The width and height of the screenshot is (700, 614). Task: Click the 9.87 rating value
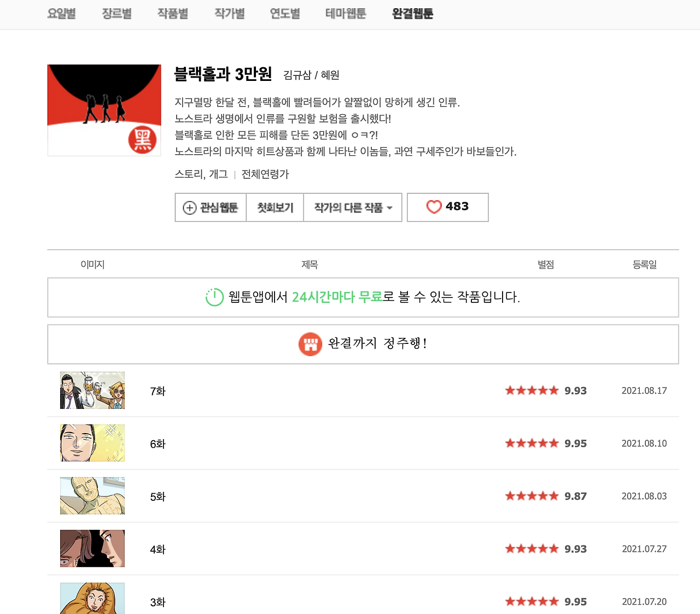576,496
